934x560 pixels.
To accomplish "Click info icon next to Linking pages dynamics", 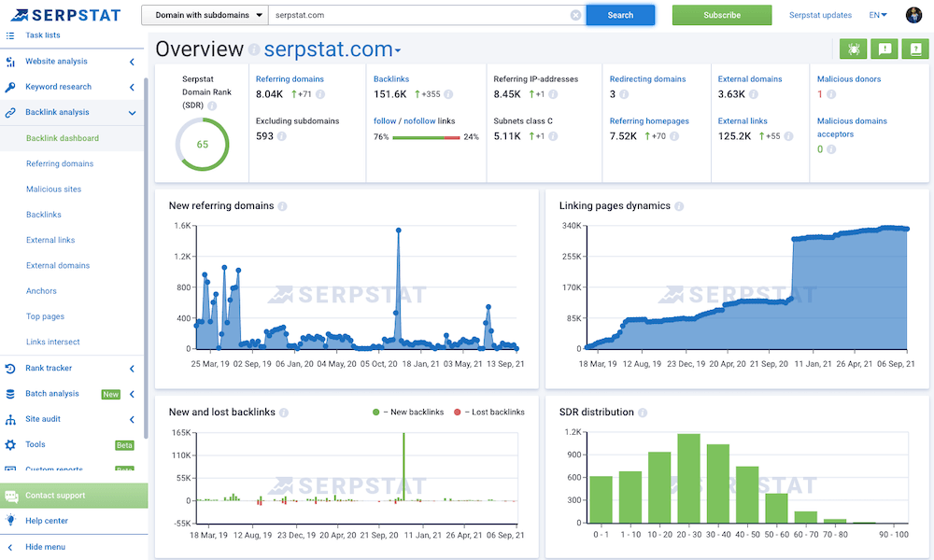I will [679, 206].
